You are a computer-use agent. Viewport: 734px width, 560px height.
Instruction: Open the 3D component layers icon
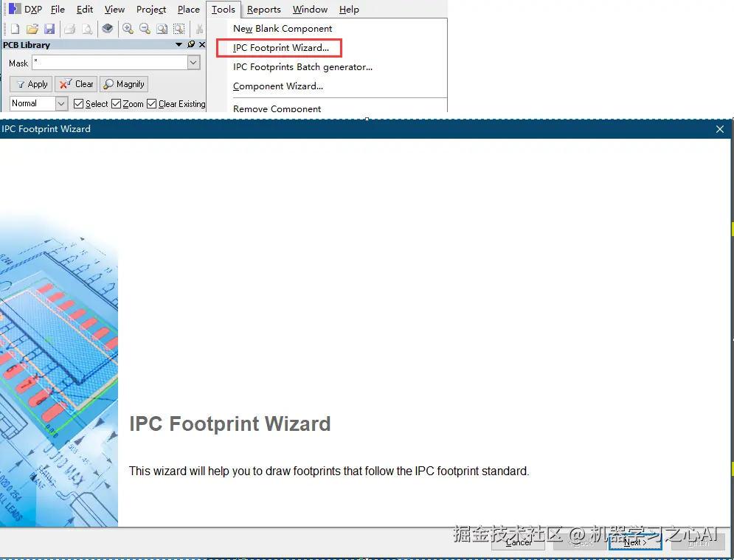pos(108,29)
